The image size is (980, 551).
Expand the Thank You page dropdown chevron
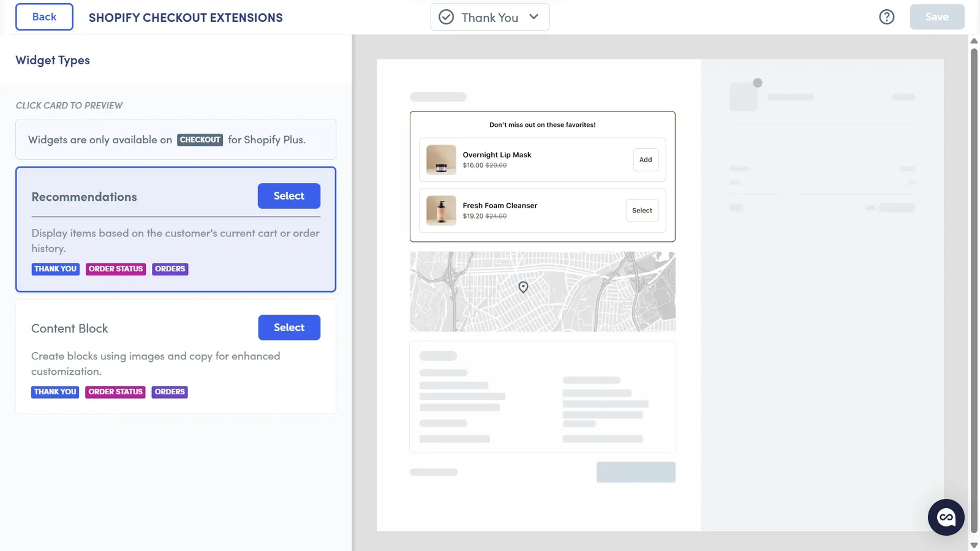533,17
